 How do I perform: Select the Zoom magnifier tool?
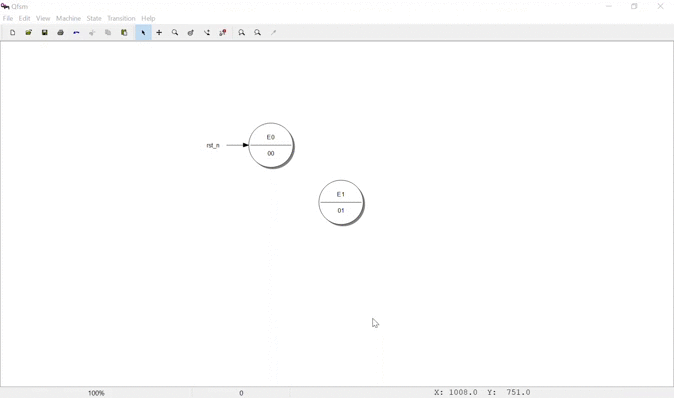point(175,32)
